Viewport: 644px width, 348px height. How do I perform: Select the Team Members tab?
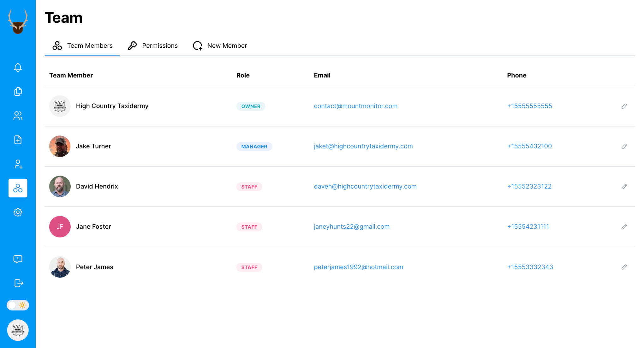click(82, 45)
